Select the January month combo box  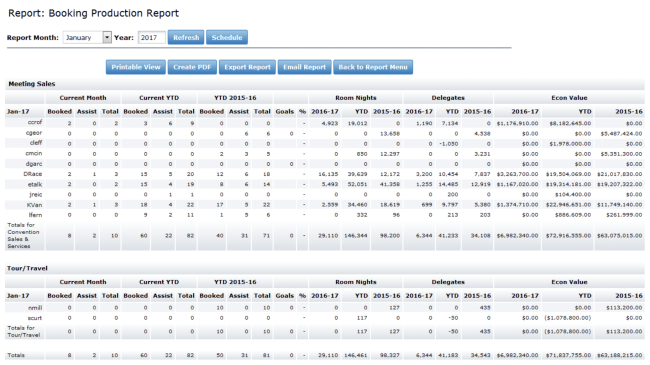tap(87, 37)
